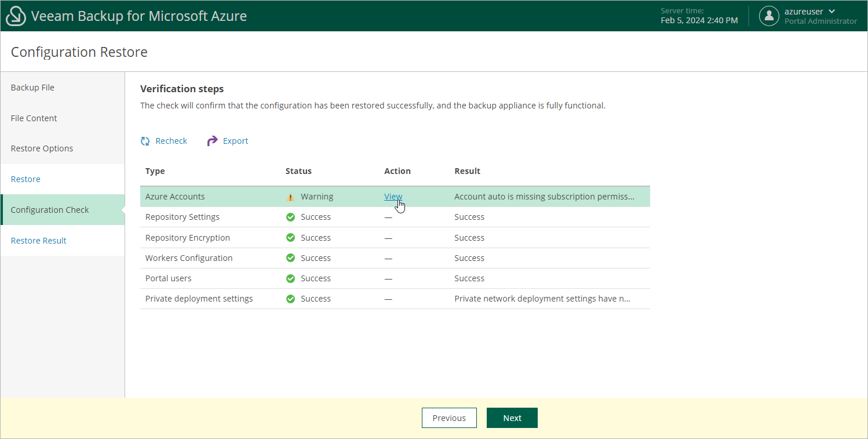868x439 pixels.
Task: Click the Export link
Action: [x=236, y=141]
